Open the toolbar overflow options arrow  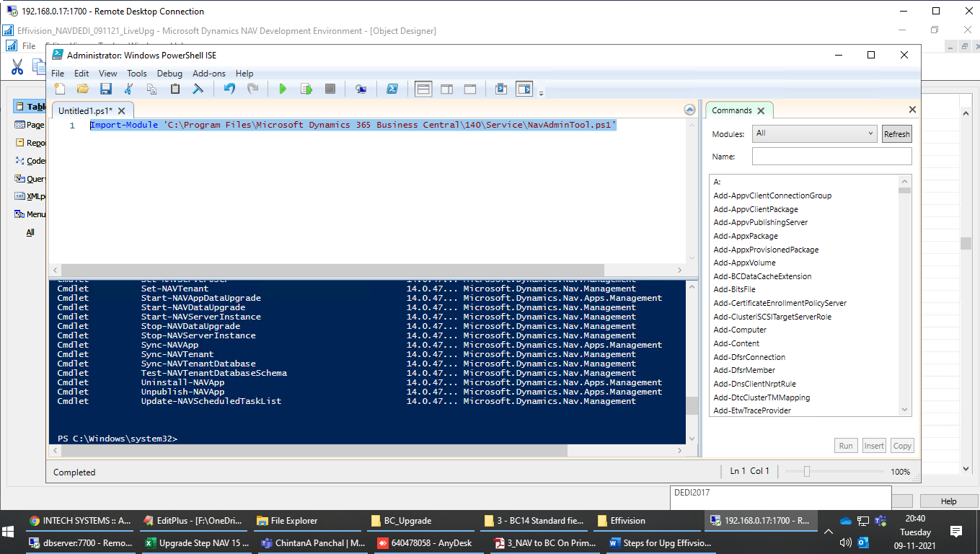(x=541, y=92)
